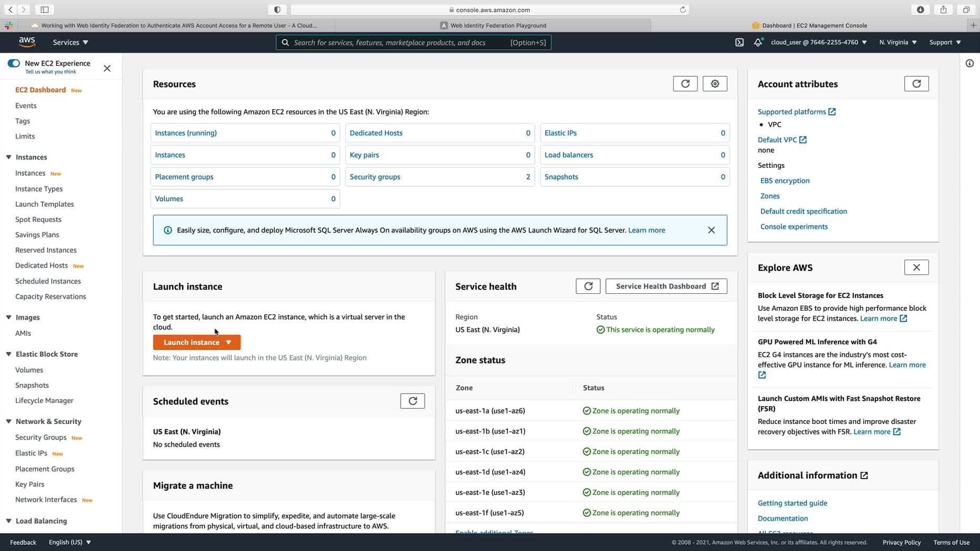Collapse the Instances sidebar section
Viewport: 980px width, 551px height.
tap(9, 157)
